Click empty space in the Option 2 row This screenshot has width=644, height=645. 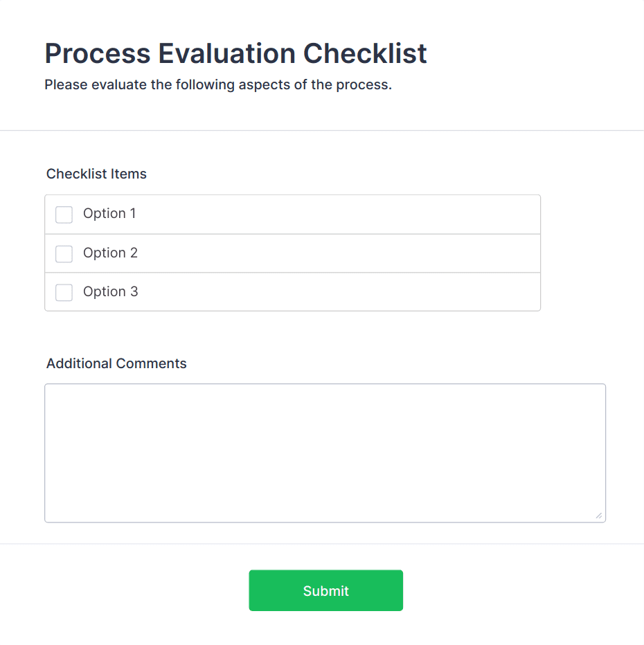[x=346, y=253]
